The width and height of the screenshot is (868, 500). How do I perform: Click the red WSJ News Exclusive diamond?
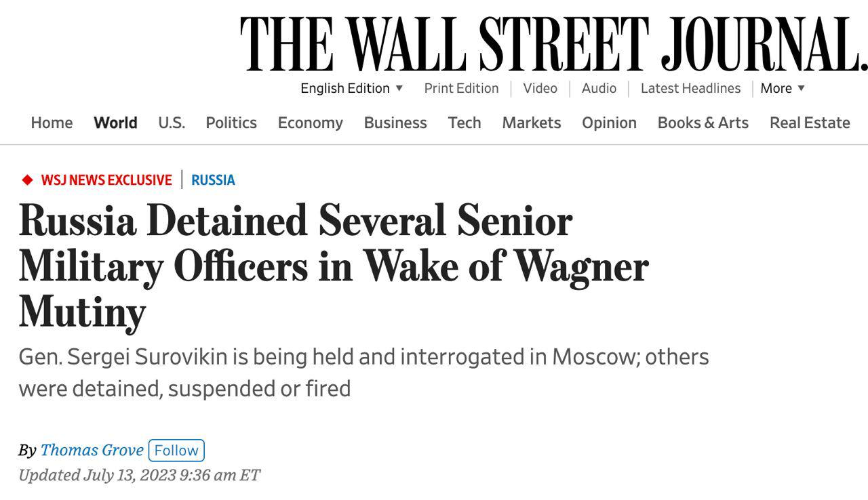pos(27,180)
